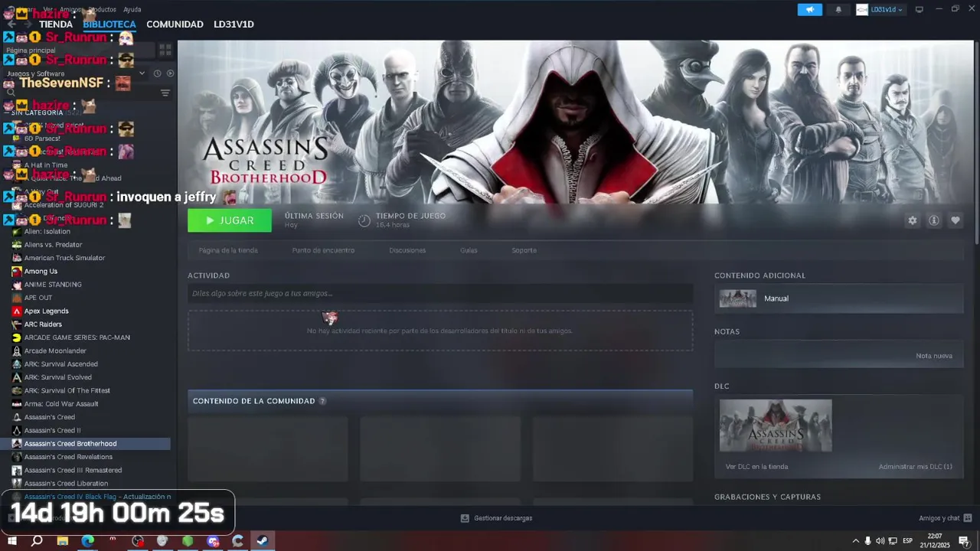
Task: Click the Apex Legends game icon
Action: point(17,311)
